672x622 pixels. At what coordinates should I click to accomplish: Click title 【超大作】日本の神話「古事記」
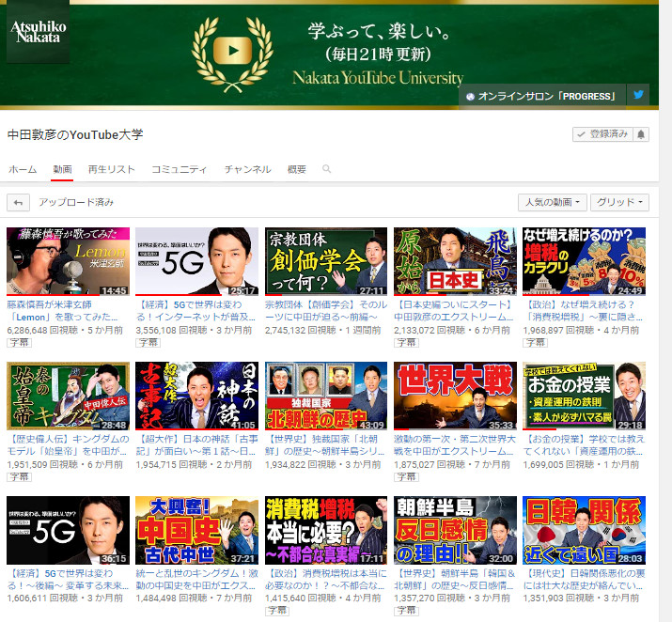coord(196,445)
